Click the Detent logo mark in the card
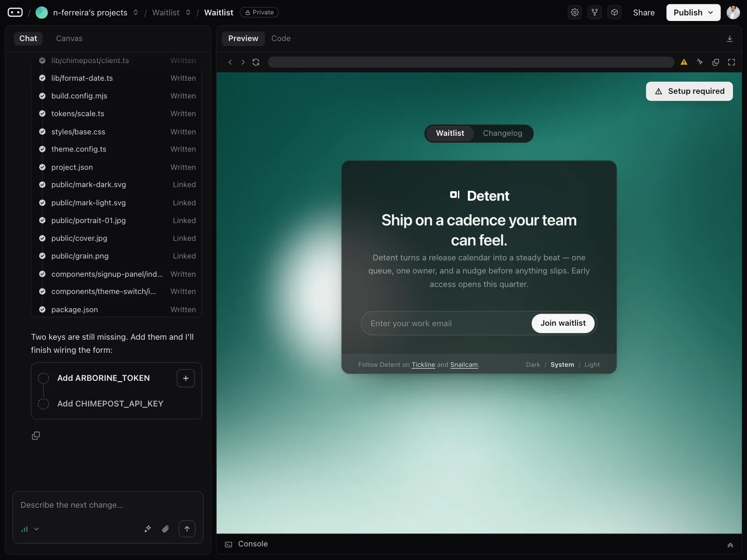The height and width of the screenshot is (560, 747). coord(455,195)
